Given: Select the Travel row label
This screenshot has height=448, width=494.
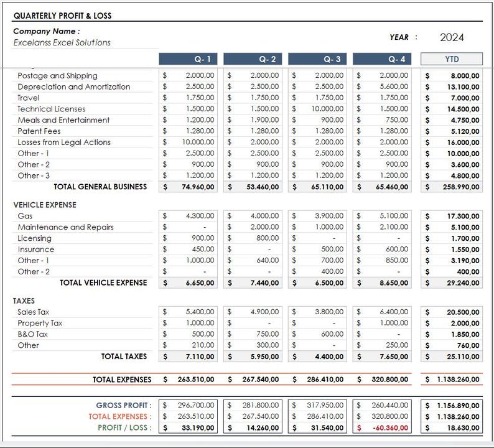Looking at the screenshot, I should click(x=29, y=98).
